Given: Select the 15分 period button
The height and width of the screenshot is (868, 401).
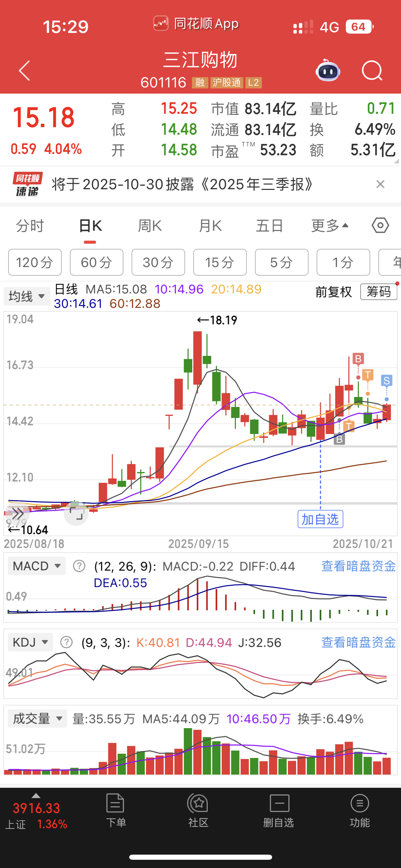Looking at the screenshot, I should tap(220, 262).
